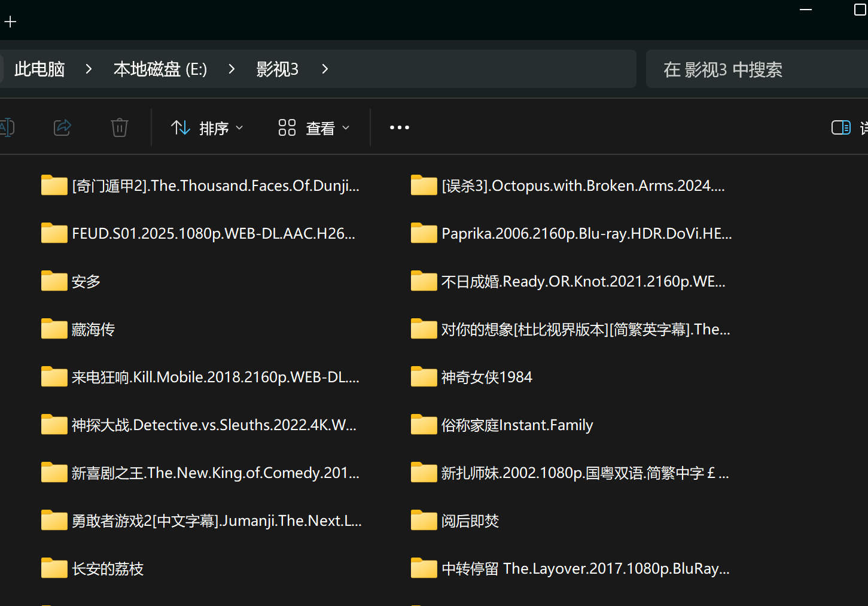Open a new tab with the plus icon
Screen dimensions: 868x606
tap(10, 22)
